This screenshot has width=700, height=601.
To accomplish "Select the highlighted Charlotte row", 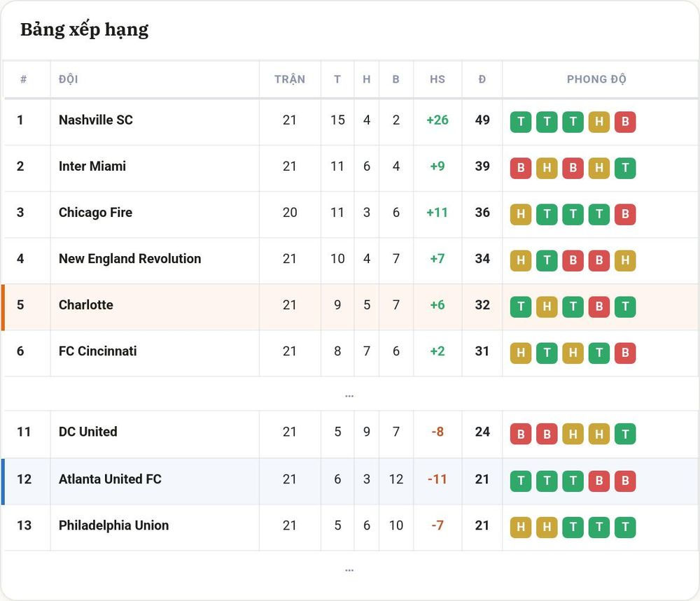I will point(350,307).
